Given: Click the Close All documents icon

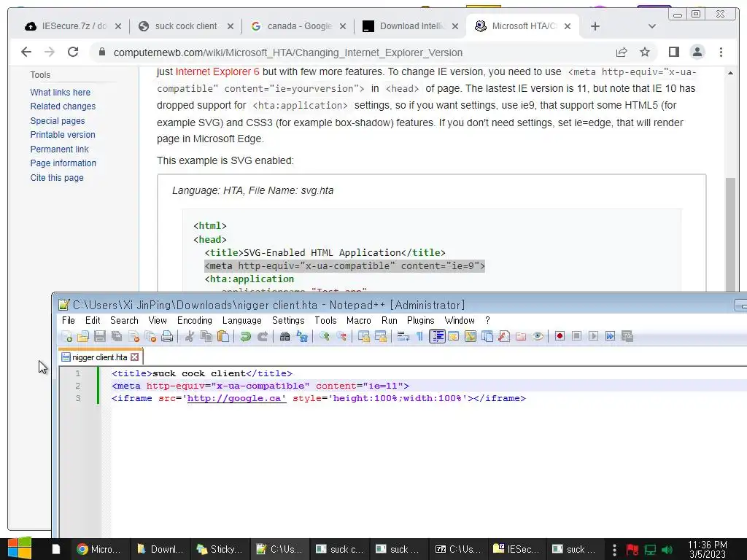Looking at the screenshot, I should click(x=150, y=337).
